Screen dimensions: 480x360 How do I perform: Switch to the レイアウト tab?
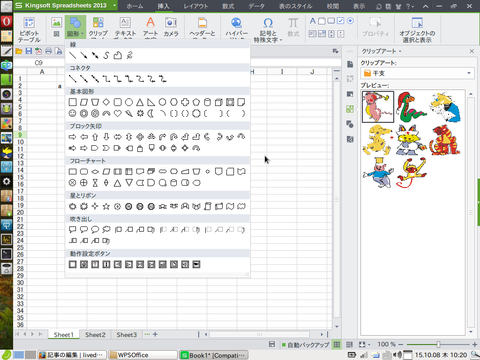tap(196, 6)
